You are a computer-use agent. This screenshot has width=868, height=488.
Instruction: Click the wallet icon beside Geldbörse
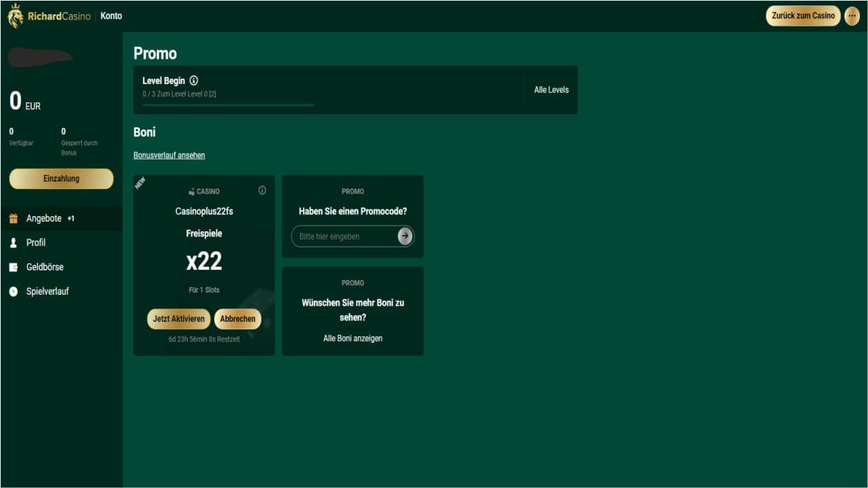click(x=13, y=267)
